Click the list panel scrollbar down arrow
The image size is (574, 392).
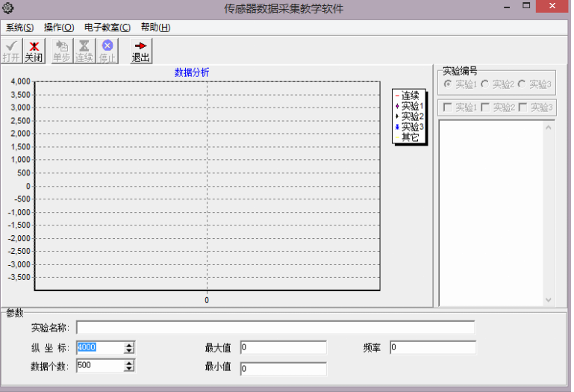(549, 299)
